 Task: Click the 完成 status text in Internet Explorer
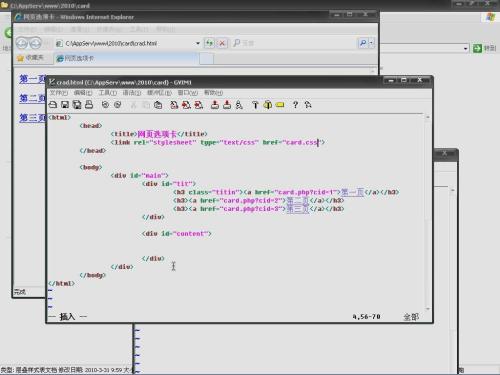pyautogui.click(x=20, y=292)
